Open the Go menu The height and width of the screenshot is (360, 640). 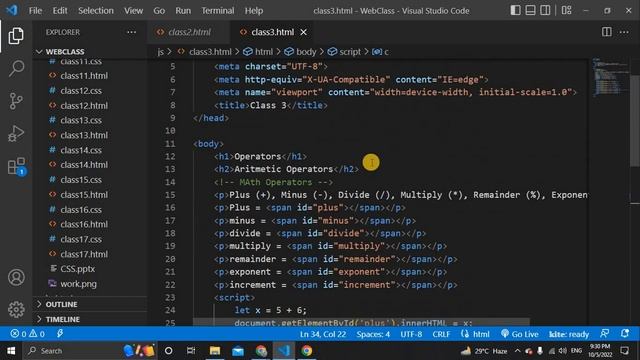pos(159,11)
